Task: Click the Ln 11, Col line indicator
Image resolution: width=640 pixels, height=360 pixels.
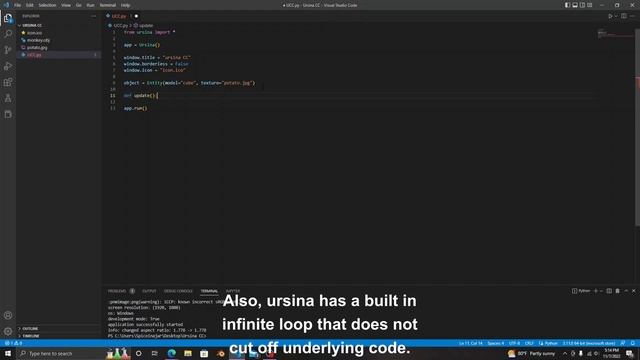Action: click(x=471, y=343)
